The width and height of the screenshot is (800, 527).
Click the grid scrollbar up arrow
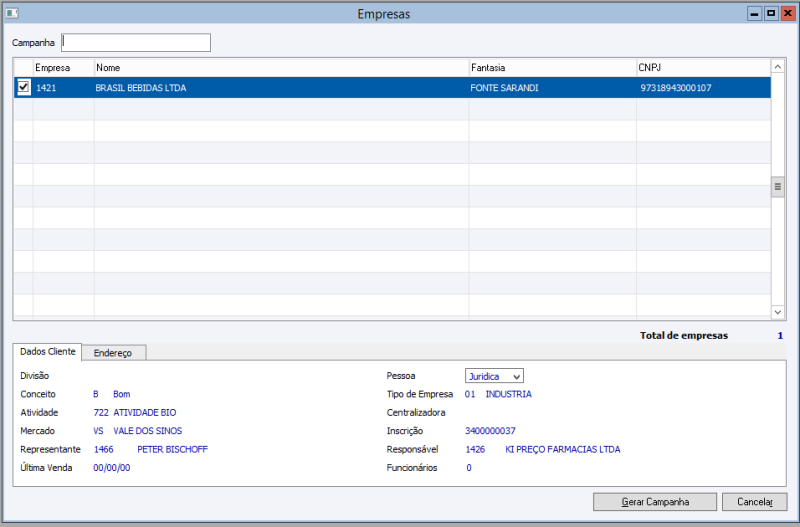[x=778, y=67]
